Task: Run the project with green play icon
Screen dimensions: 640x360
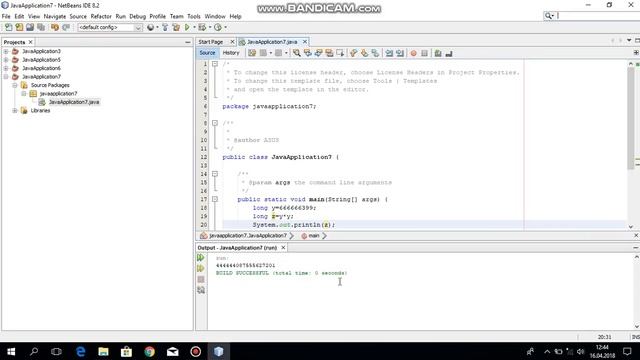Action: point(187,27)
